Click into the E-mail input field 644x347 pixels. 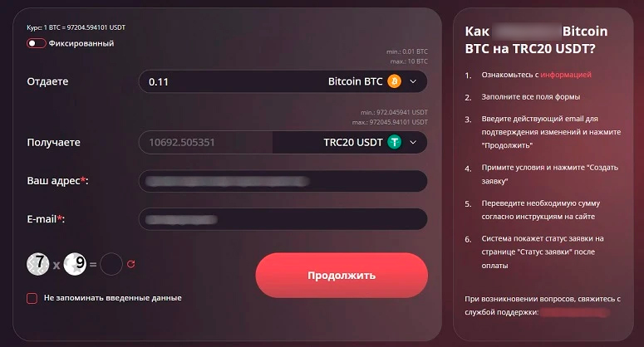tap(283, 219)
